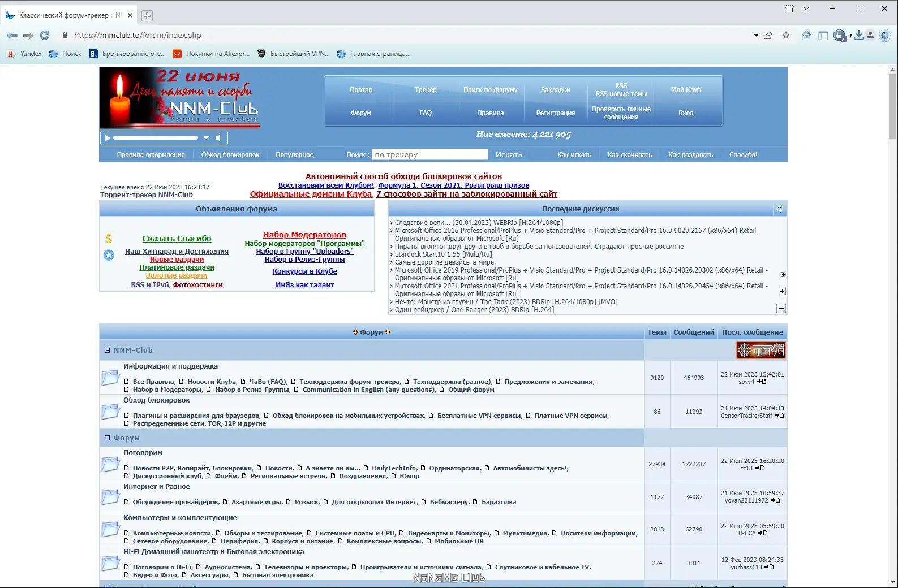Bookmark this page with the star icon
Image resolution: width=898 pixels, height=588 pixels.
point(786,35)
